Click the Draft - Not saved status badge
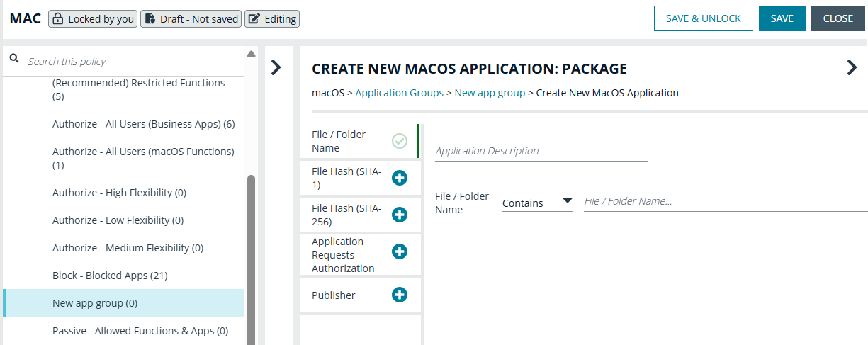The width and height of the screenshot is (868, 345). [191, 19]
